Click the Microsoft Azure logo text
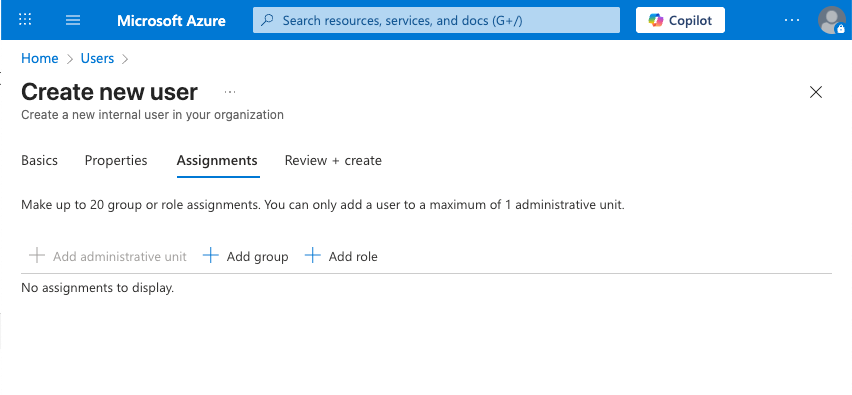The height and width of the screenshot is (395, 852). pos(171,21)
